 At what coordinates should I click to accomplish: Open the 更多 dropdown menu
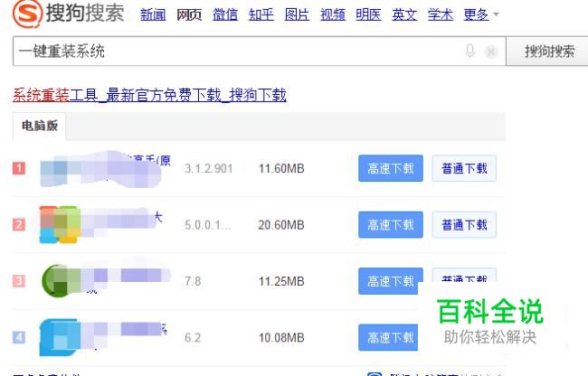click(x=480, y=14)
